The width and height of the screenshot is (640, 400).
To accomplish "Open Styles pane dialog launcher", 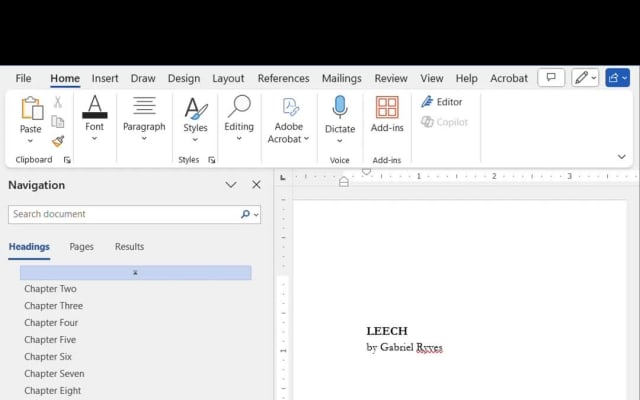I will [x=211, y=160].
